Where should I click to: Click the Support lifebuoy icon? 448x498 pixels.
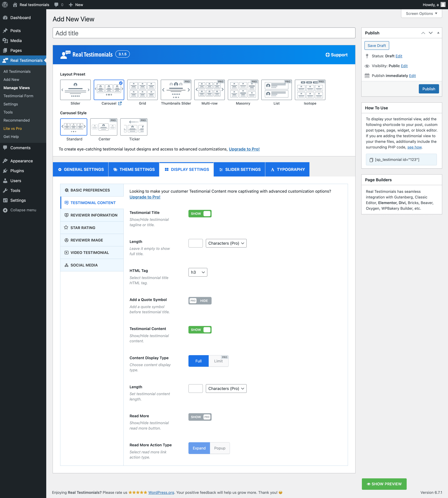point(327,55)
